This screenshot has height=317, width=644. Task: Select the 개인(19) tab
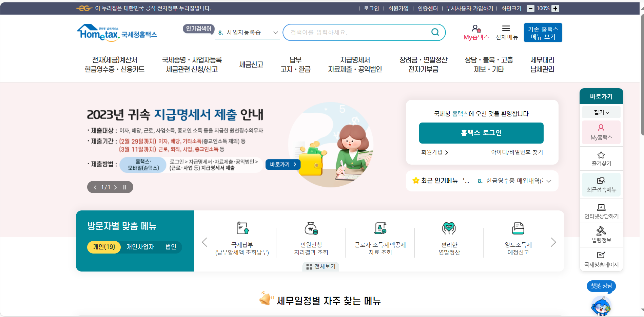[104, 247]
